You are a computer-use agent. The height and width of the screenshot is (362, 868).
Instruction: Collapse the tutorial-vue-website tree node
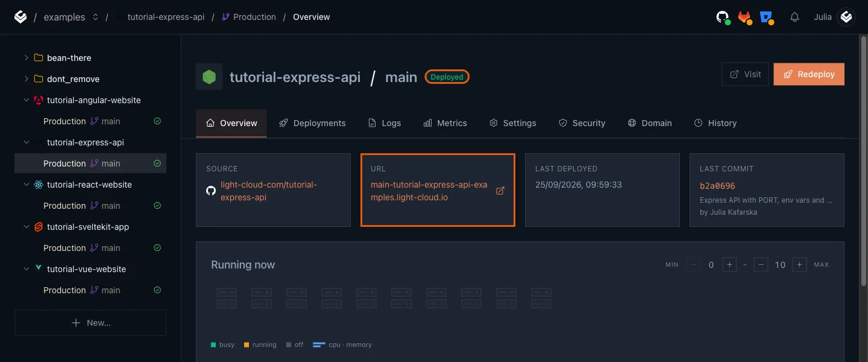point(26,269)
